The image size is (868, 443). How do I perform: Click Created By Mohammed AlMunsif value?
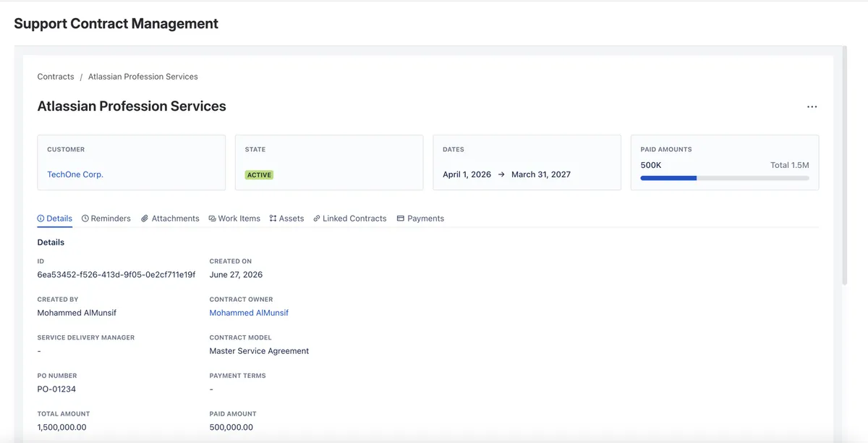(77, 313)
